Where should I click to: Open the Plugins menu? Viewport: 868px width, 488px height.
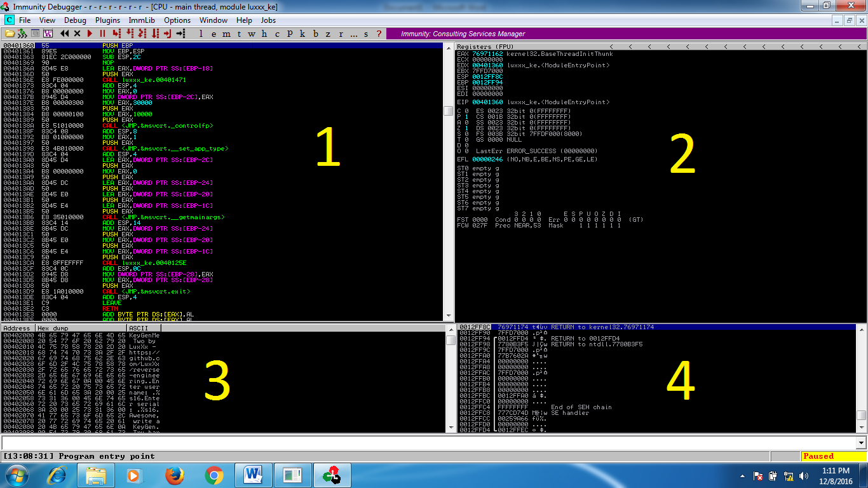[x=107, y=20]
